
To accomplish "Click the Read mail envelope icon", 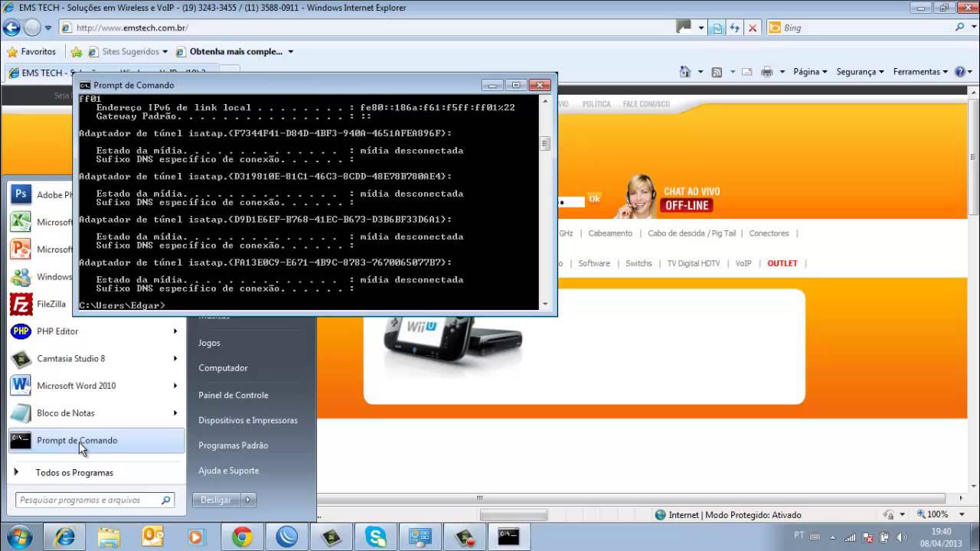I will coord(746,72).
